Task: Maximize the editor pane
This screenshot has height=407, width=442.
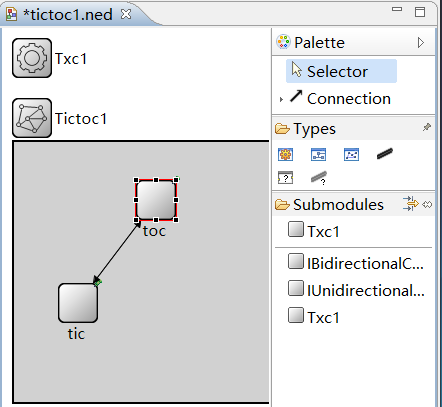Action: [420, 12]
